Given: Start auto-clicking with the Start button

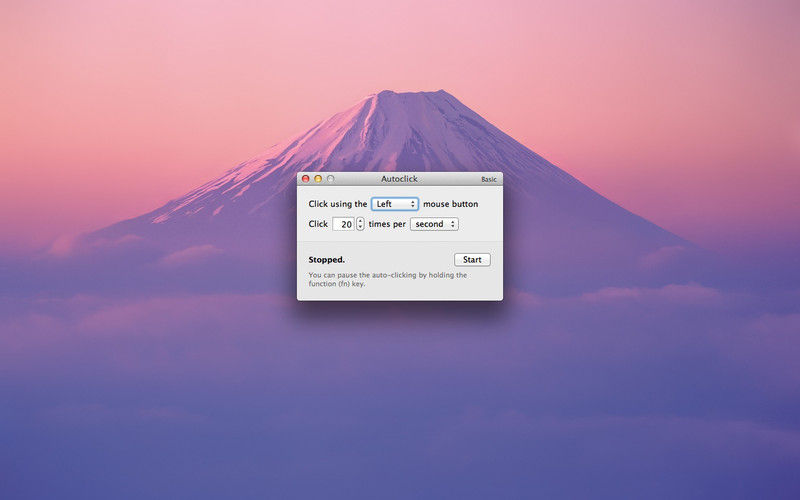Looking at the screenshot, I should pyautogui.click(x=472, y=260).
